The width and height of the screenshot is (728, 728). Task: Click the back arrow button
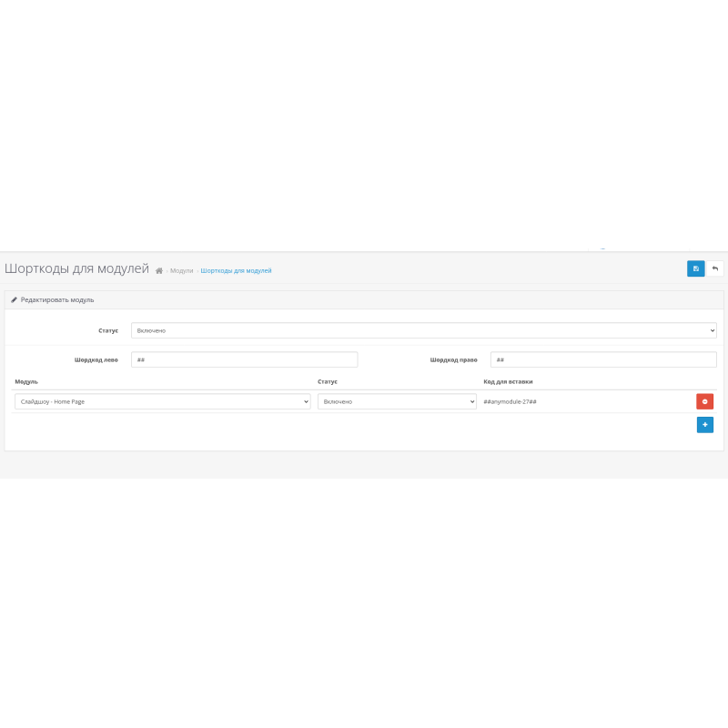(715, 268)
